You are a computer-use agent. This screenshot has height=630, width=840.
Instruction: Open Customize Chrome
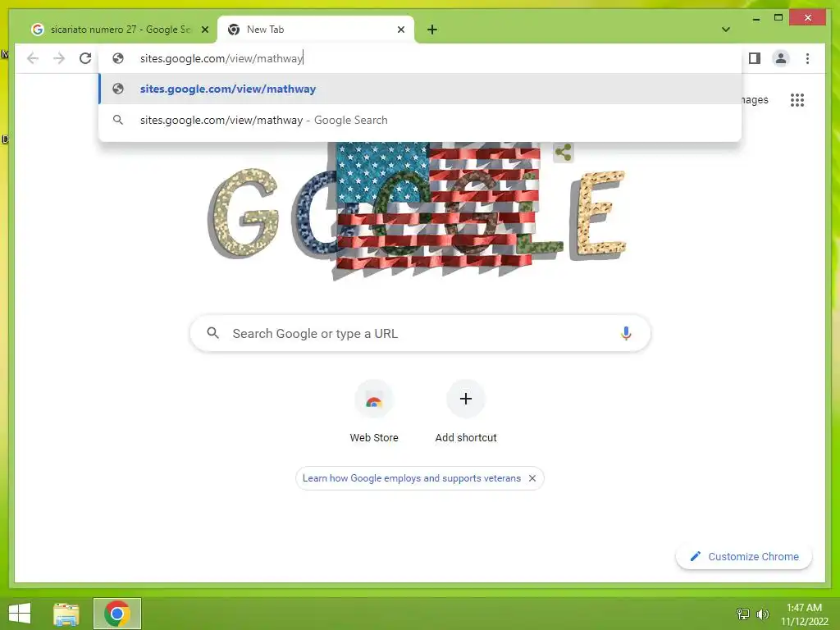(743, 557)
